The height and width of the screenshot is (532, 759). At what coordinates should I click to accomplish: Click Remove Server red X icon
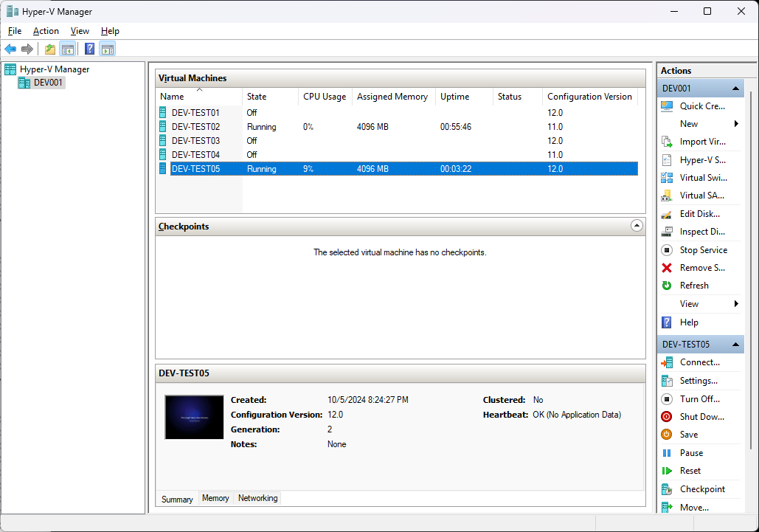coord(667,268)
